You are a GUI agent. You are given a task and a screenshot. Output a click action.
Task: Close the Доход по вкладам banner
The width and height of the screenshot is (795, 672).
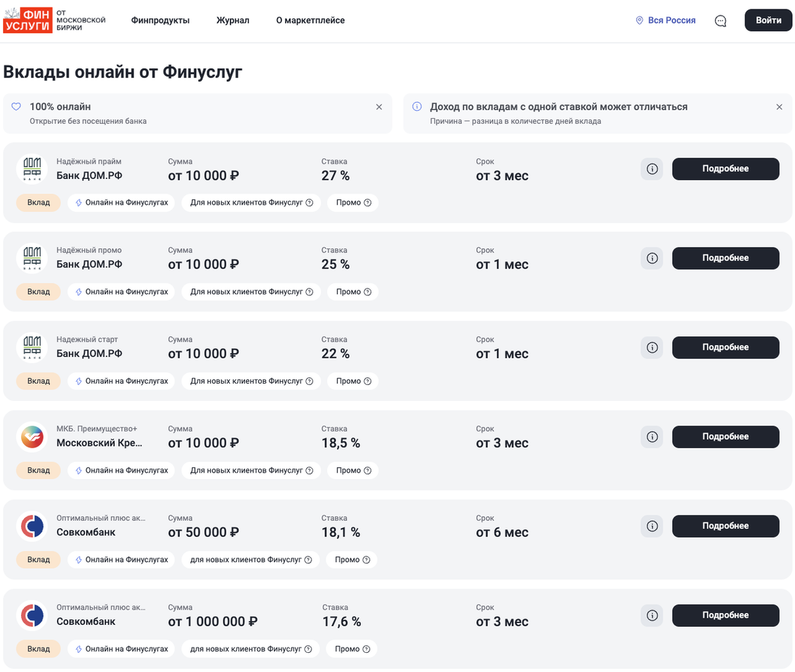[779, 107]
